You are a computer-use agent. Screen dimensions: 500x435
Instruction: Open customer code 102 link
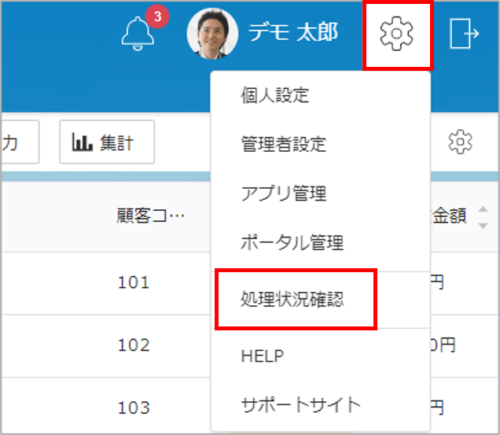(134, 345)
